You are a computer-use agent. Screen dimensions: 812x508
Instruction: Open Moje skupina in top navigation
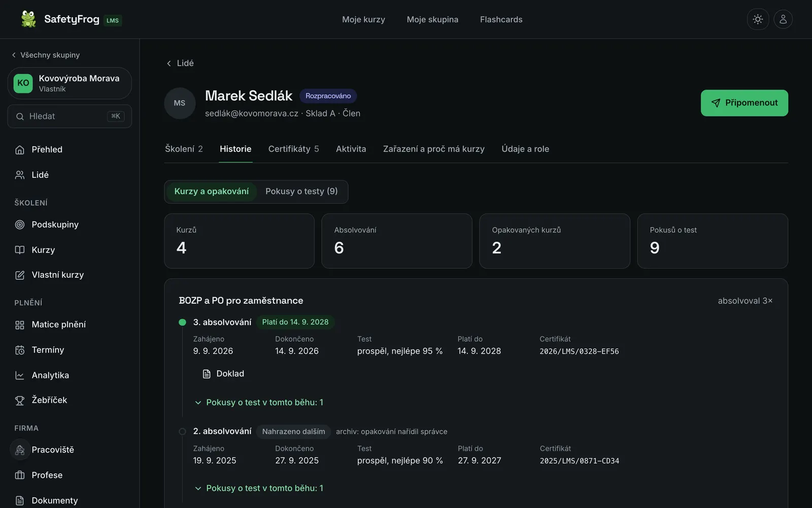point(432,19)
